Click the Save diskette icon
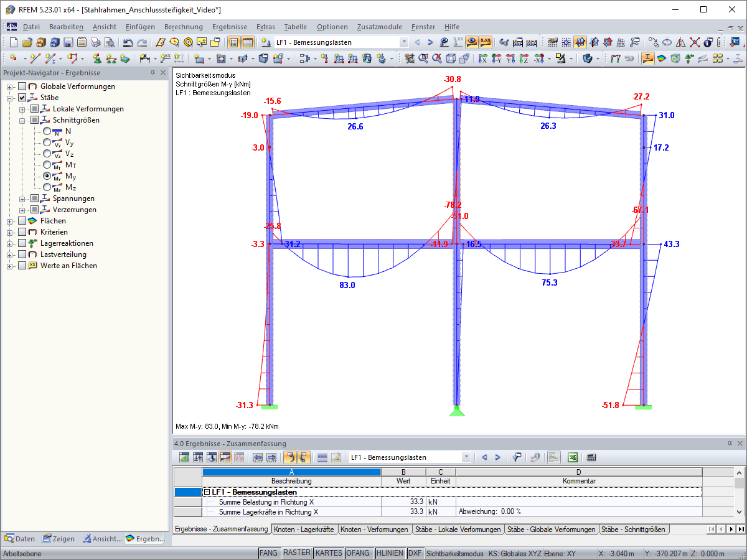This screenshot has height=560, width=747. coord(68,42)
